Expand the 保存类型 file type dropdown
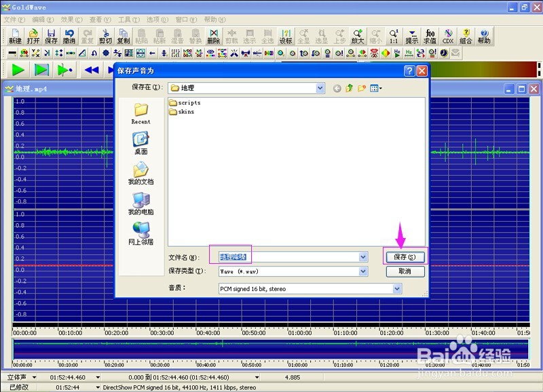Viewport: 543px width, 392px height. [362, 271]
